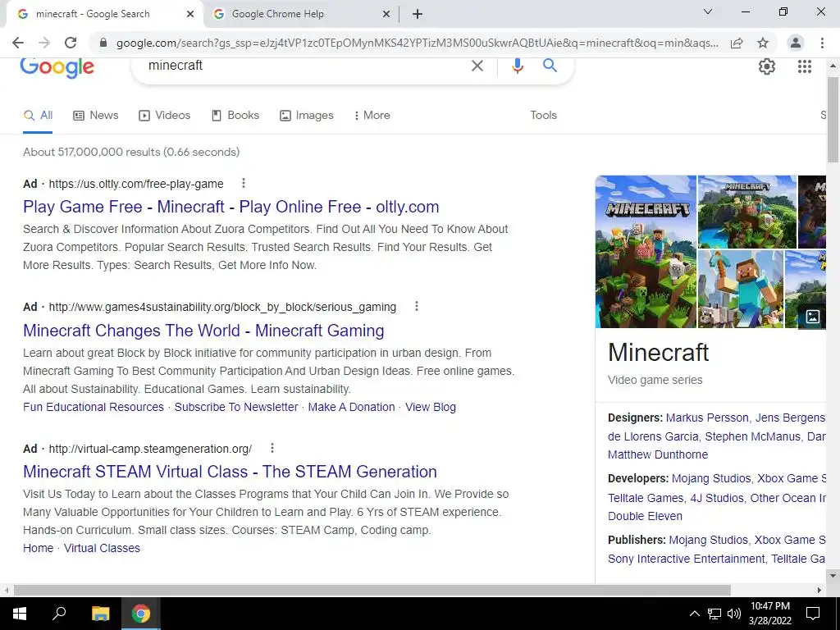The image size is (840, 630).
Task: Switch to the News tab
Action: tap(96, 115)
